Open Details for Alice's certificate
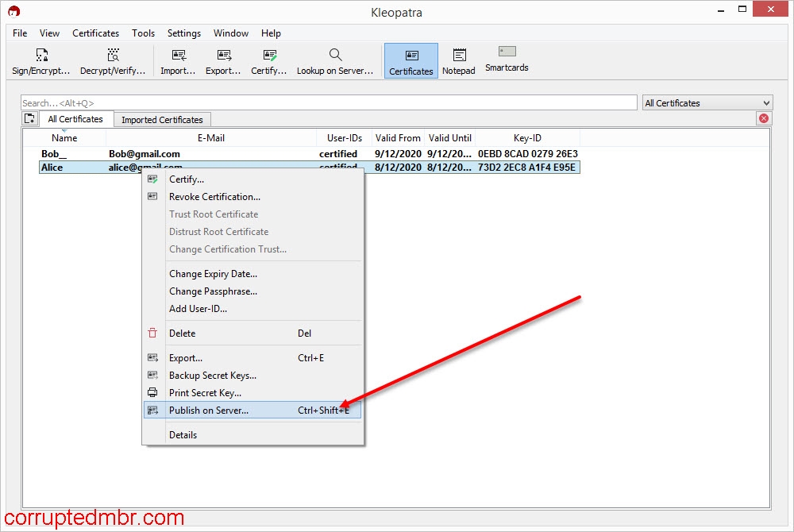Image resolution: width=794 pixels, height=532 pixels. tap(183, 434)
